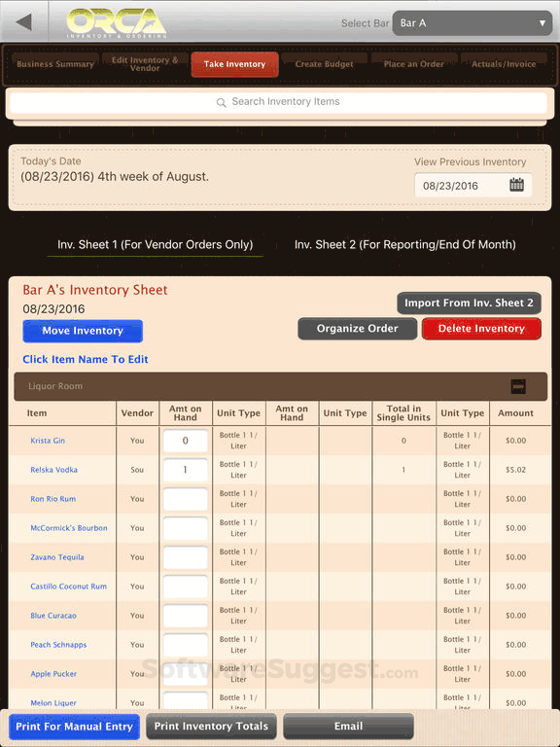Focus the Search Inventory Items field

coord(279,102)
